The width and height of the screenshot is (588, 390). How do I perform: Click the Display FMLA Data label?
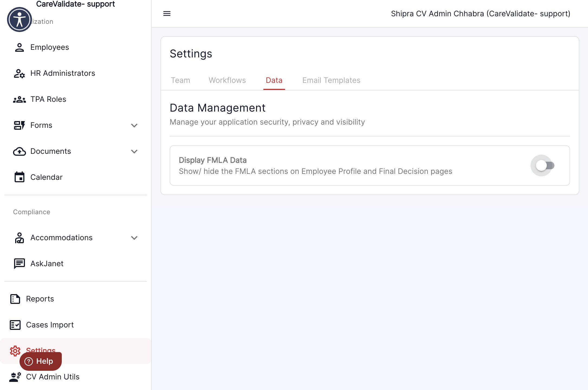coord(213,160)
